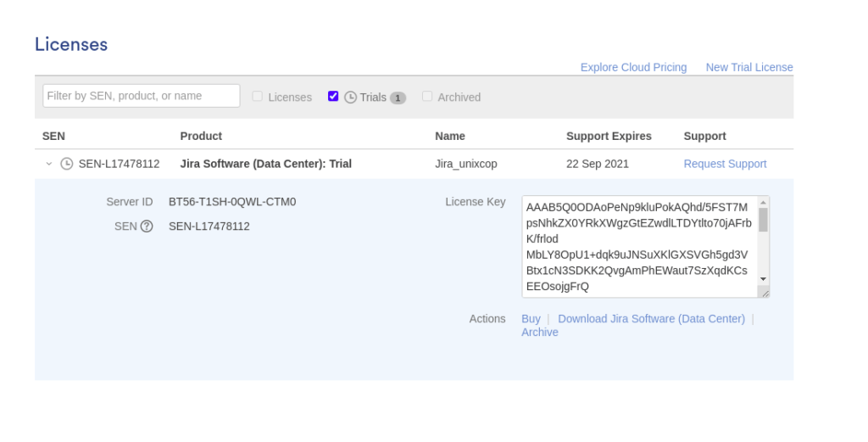Click the License Key scrollbar down arrow
Image resolution: width=868 pixels, height=442 pixels.
(x=764, y=279)
